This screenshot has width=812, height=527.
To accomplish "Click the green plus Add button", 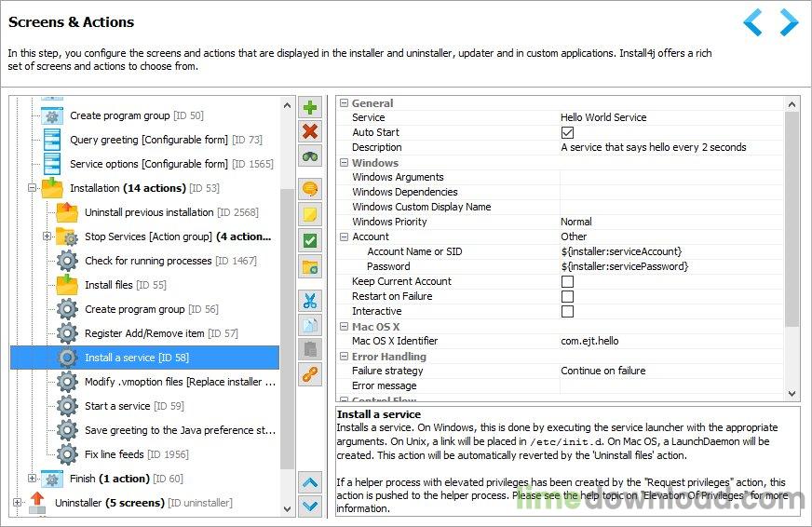I will [x=310, y=108].
